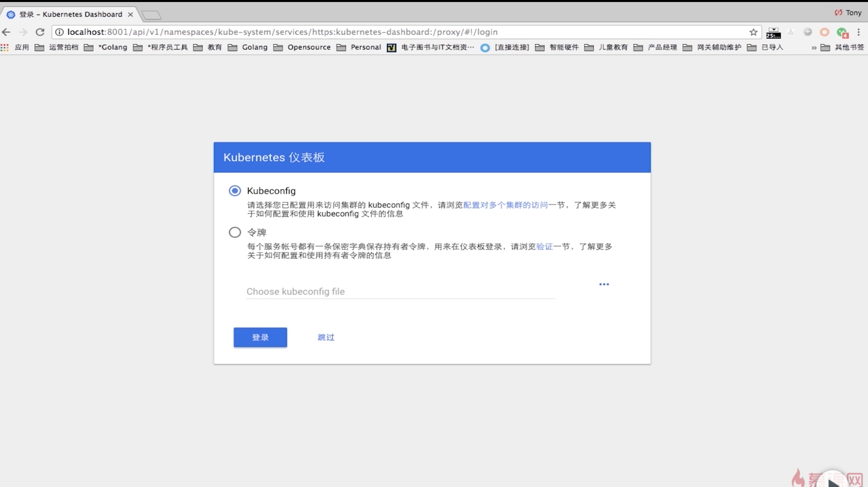This screenshot has height=487, width=868.
Task: Click the browser back arrow
Action: 6,32
